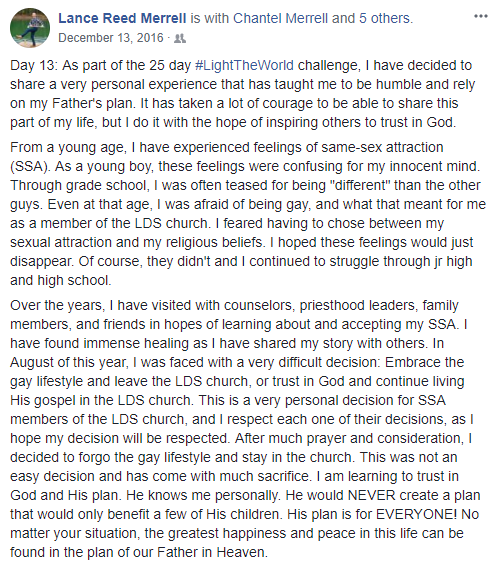Click the final line ending "Father in Heaven."

(x=139, y=552)
